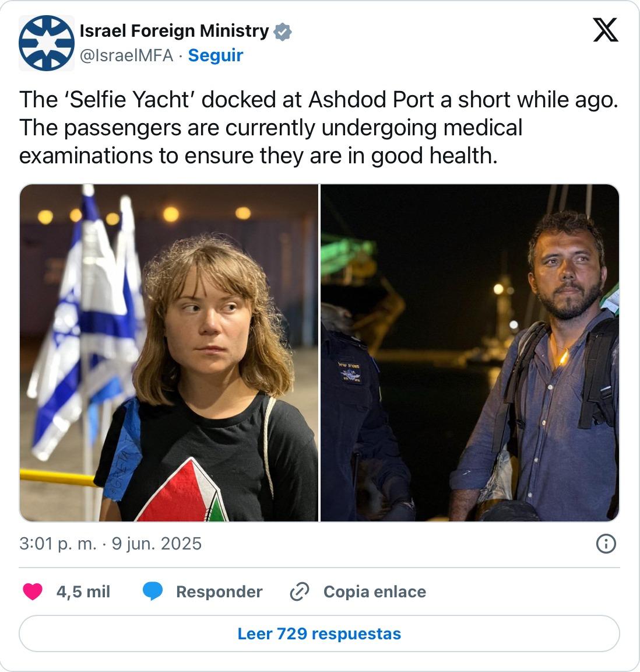
Task: Follow the account via Seguir
Action: pos(216,55)
